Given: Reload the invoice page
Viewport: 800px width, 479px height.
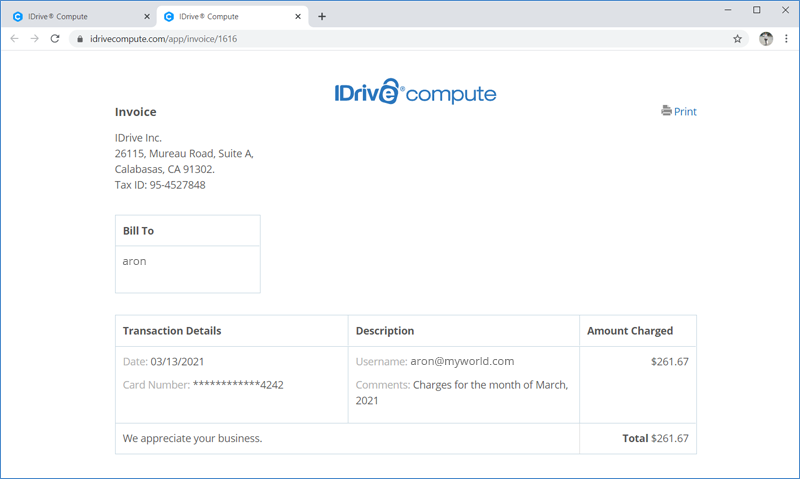Looking at the screenshot, I should coord(55,39).
